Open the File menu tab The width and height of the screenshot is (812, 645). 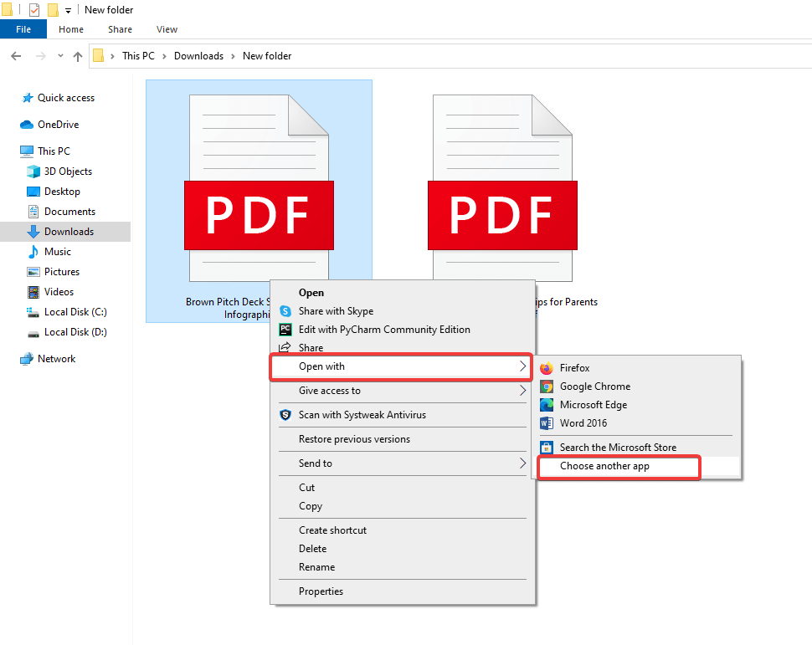(23, 29)
